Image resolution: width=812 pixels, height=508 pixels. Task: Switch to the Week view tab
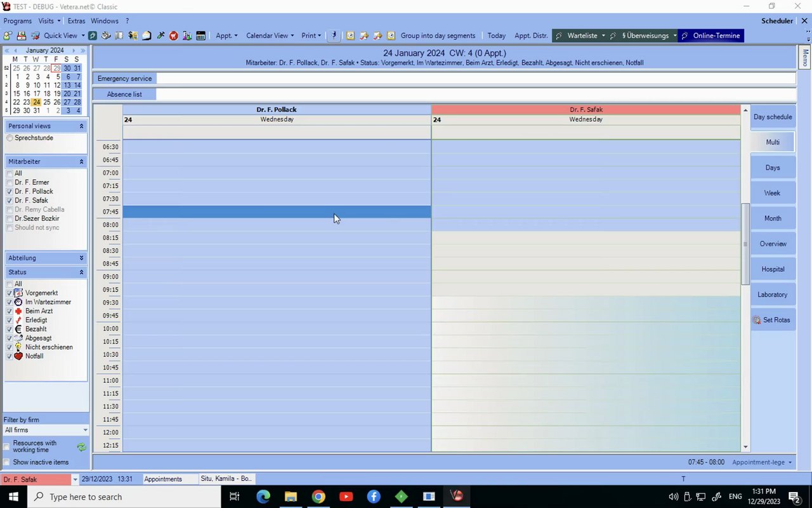(773, 193)
